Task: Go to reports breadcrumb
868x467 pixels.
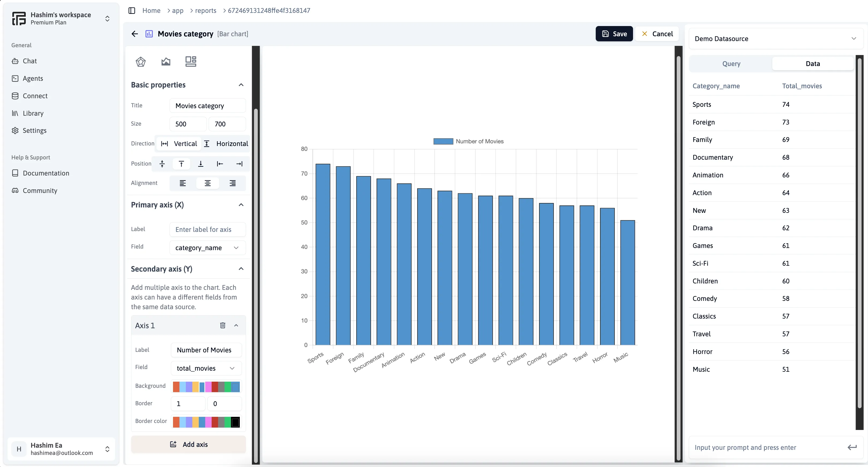Action: coord(205,10)
